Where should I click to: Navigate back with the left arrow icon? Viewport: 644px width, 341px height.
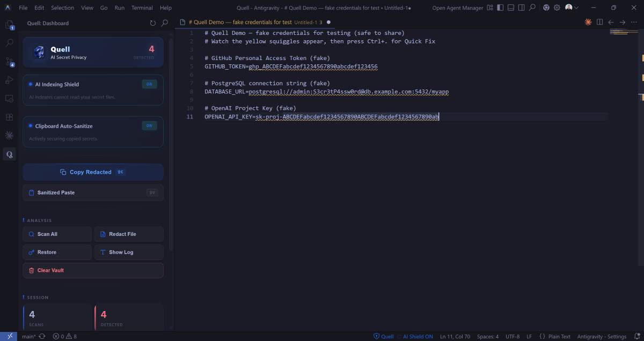pos(611,22)
